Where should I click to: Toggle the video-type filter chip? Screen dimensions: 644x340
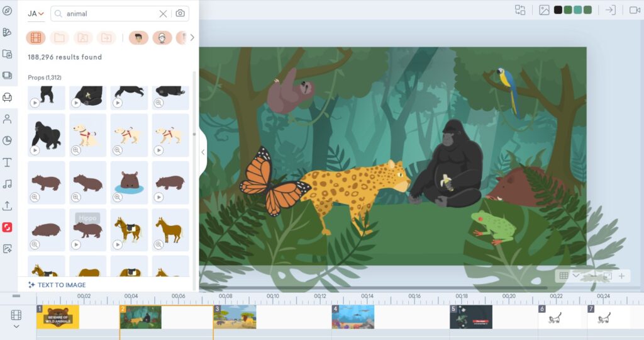(x=36, y=38)
